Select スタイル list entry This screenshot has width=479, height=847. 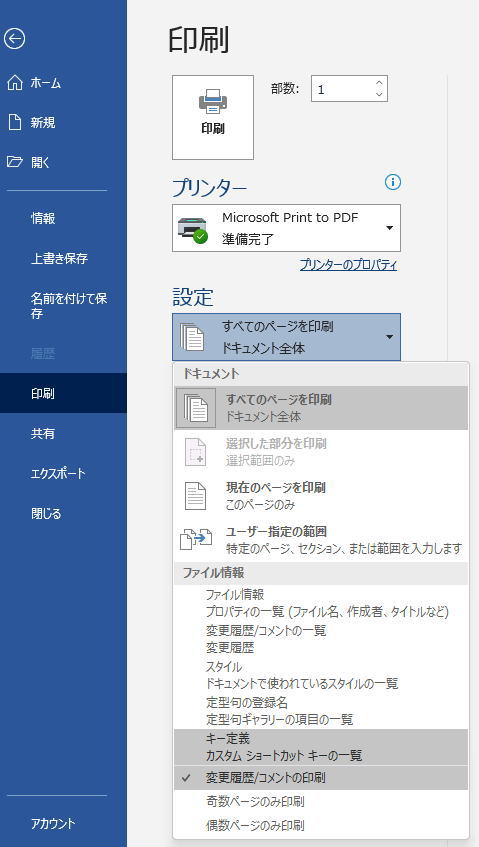point(321,675)
